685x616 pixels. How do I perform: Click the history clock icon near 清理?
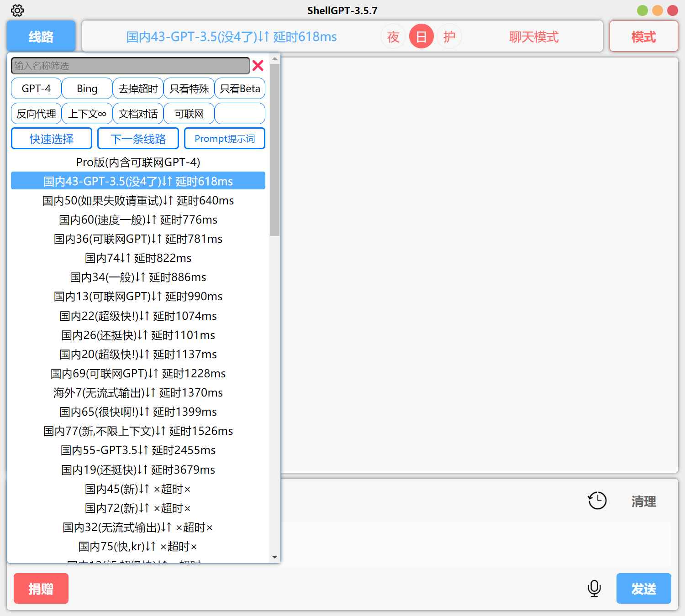click(597, 500)
